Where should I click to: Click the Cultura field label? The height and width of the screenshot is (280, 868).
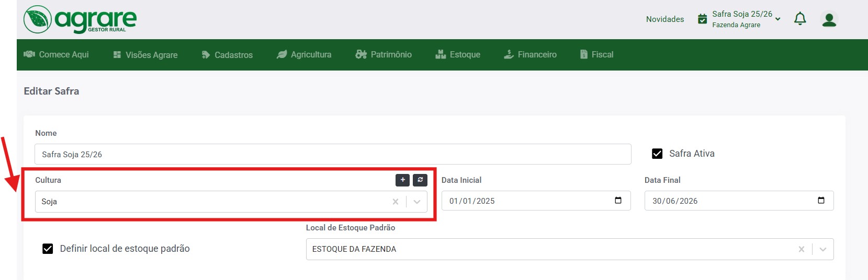(48, 180)
